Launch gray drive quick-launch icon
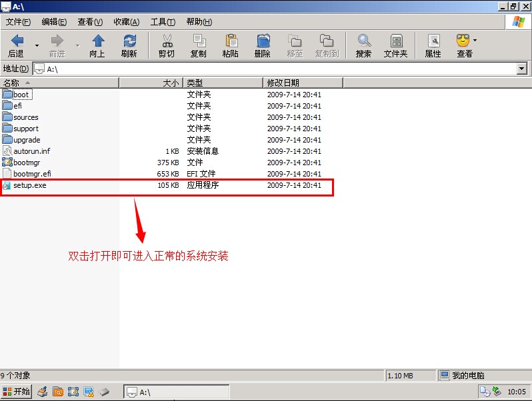The width and height of the screenshot is (532, 401). coord(104,392)
